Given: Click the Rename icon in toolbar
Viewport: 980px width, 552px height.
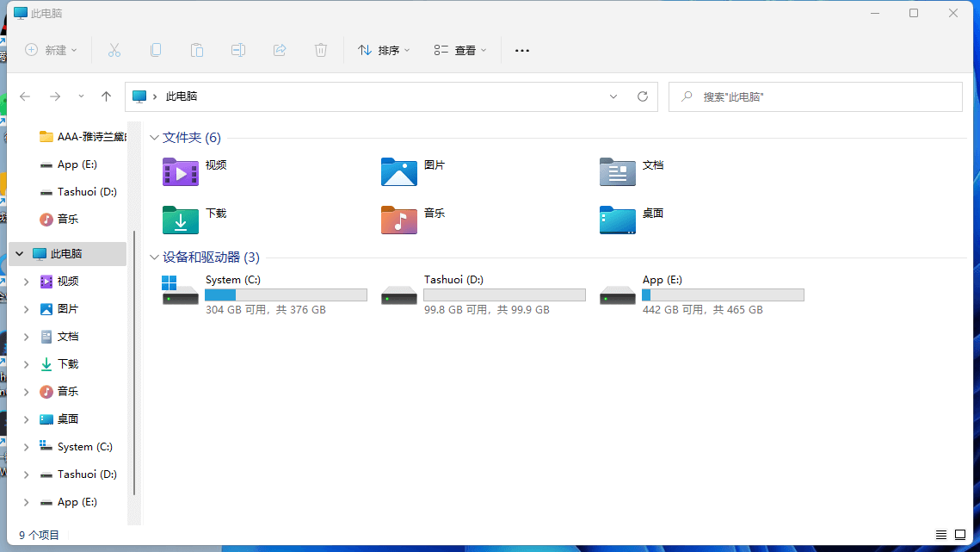Looking at the screenshot, I should tap(238, 50).
